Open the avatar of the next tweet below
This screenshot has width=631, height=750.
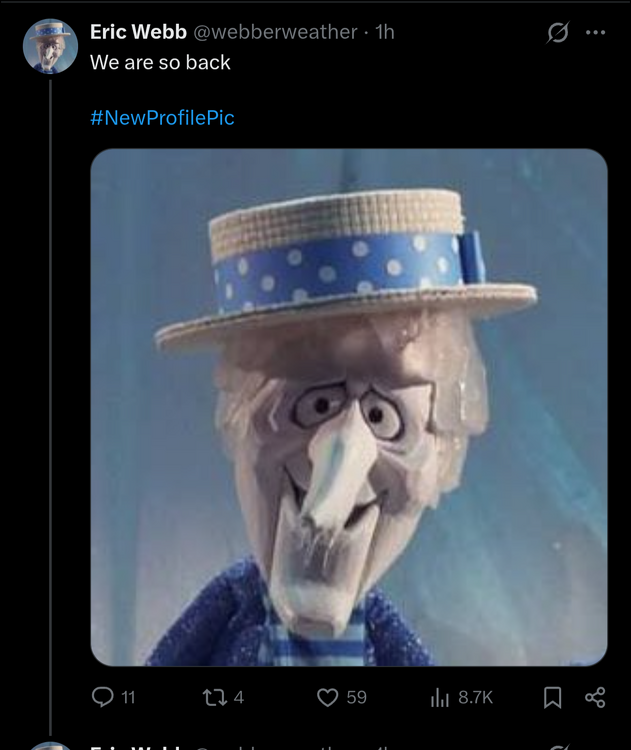click(50, 746)
